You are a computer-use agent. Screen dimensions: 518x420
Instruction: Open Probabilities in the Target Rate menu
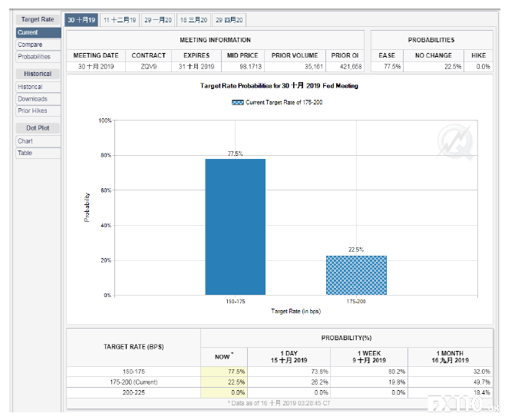click(x=38, y=57)
